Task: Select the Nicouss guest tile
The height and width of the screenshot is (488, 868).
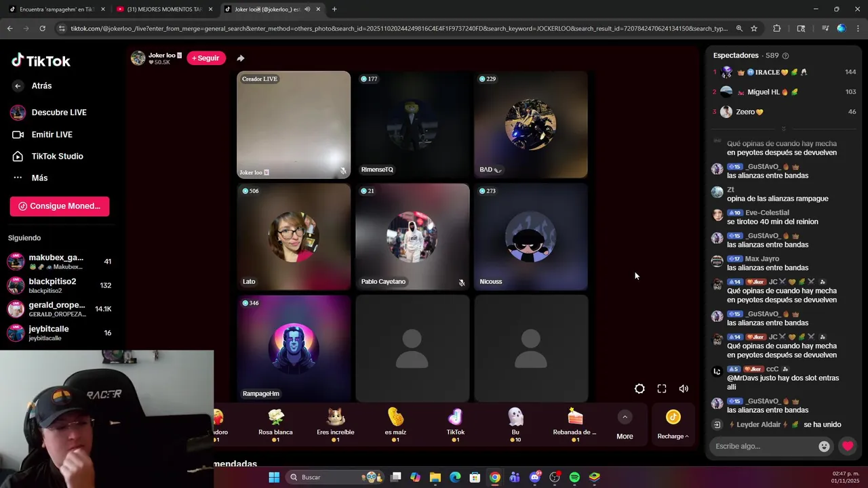Action: (531, 237)
